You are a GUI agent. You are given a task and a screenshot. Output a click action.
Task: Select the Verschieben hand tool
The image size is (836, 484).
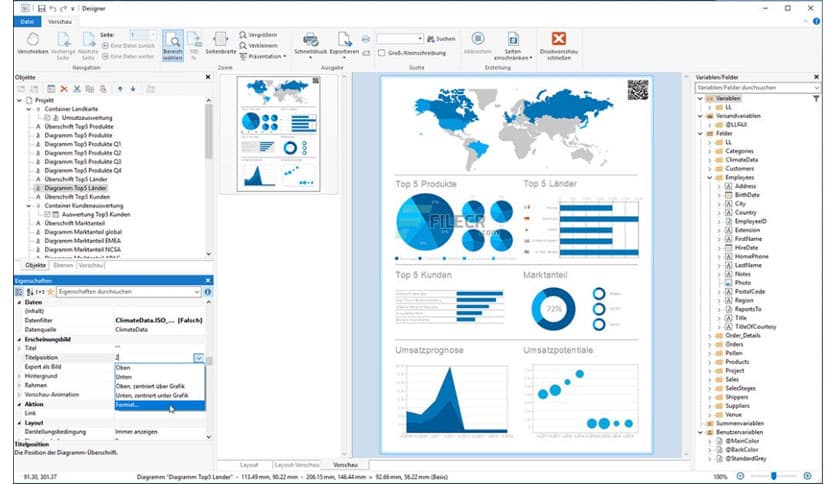33,44
